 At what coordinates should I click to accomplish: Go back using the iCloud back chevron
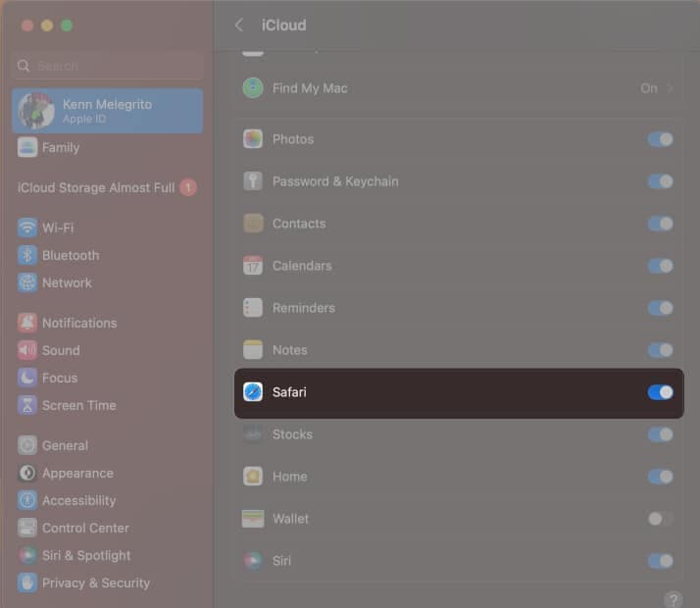coord(239,25)
